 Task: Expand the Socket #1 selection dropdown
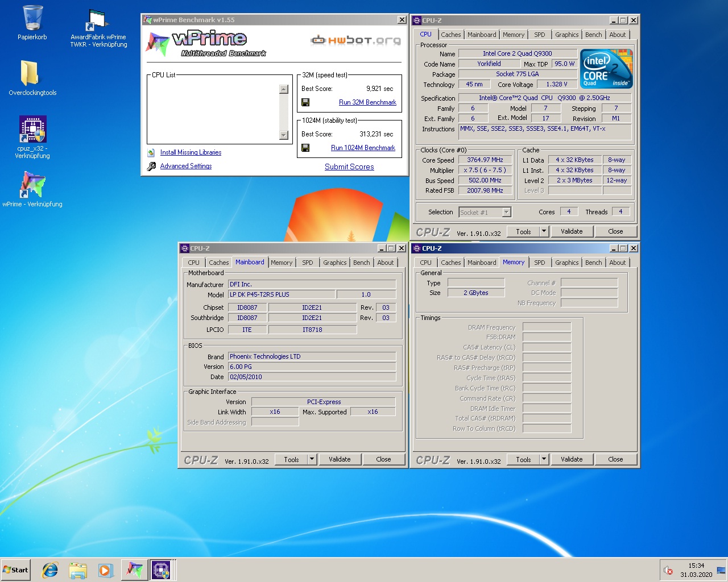point(506,212)
